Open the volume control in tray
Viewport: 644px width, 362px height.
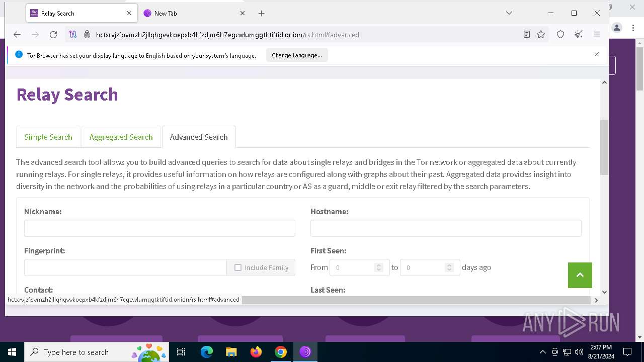click(579, 352)
